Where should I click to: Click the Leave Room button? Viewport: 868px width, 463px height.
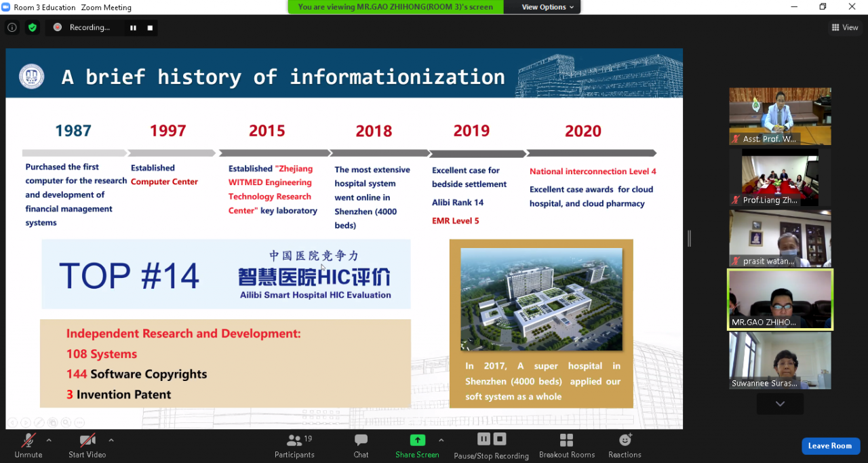point(830,445)
